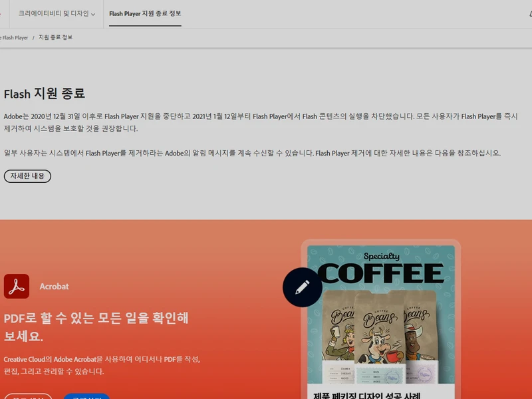
Task: Click the 자세한 내용 button
Action: (x=27, y=176)
